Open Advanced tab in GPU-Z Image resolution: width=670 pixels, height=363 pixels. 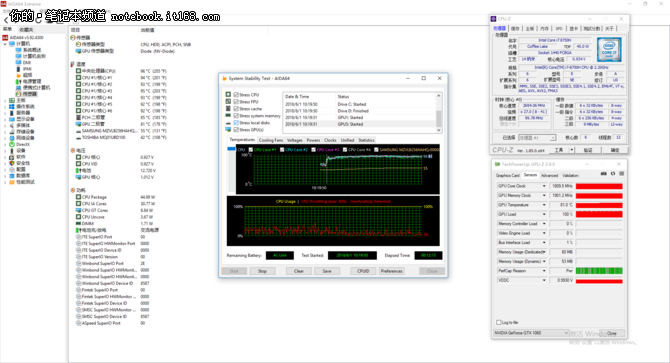[x=550, y=176]
